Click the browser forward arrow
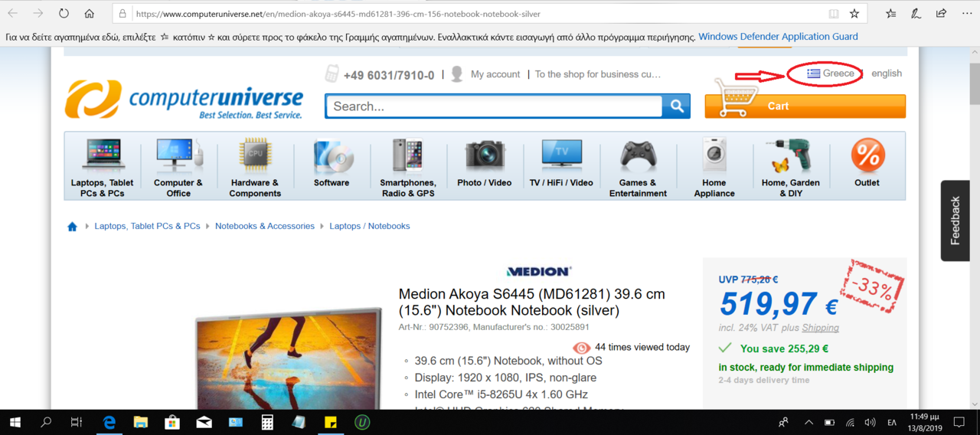Viewport: 980px width, 435px height. point(38,14)
